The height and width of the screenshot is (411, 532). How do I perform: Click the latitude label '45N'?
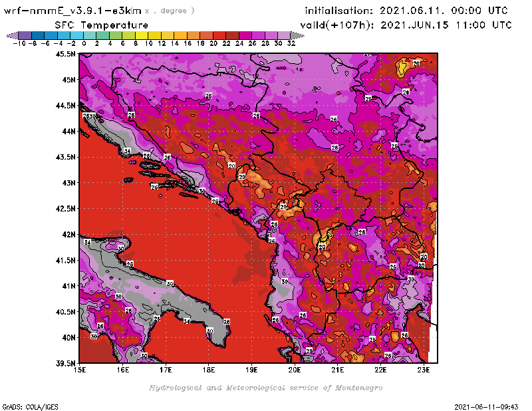[x=68, y=80]
